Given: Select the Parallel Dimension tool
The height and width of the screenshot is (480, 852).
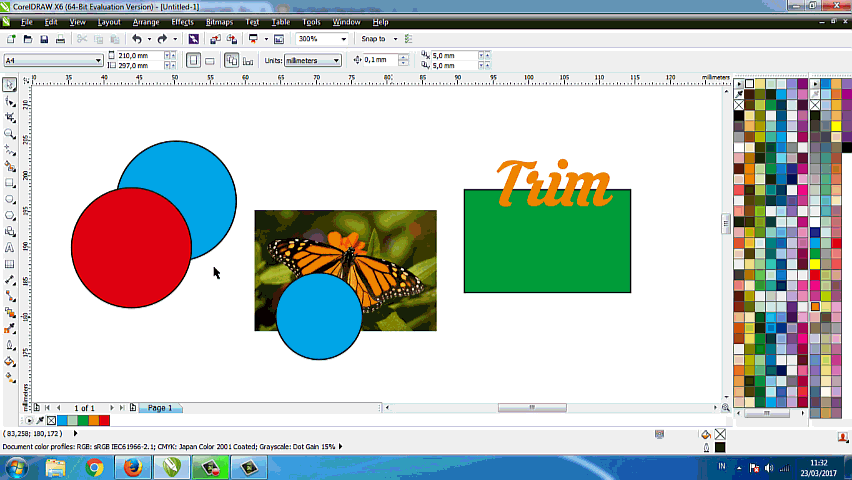Looking at the screenshot, I should pyautogui.click(x=10, y=280).
